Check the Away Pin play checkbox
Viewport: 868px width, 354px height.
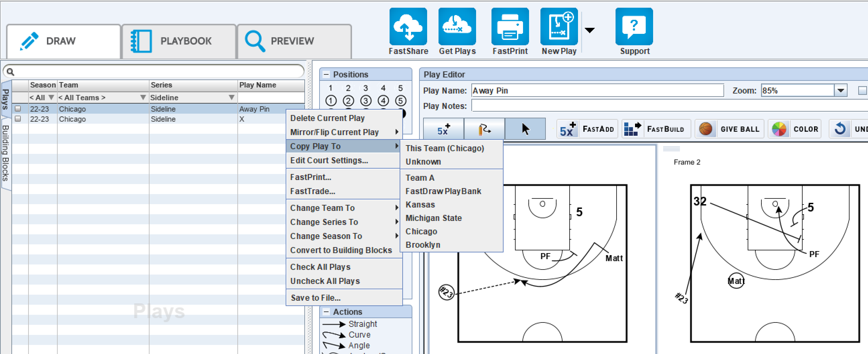[18, 109]
